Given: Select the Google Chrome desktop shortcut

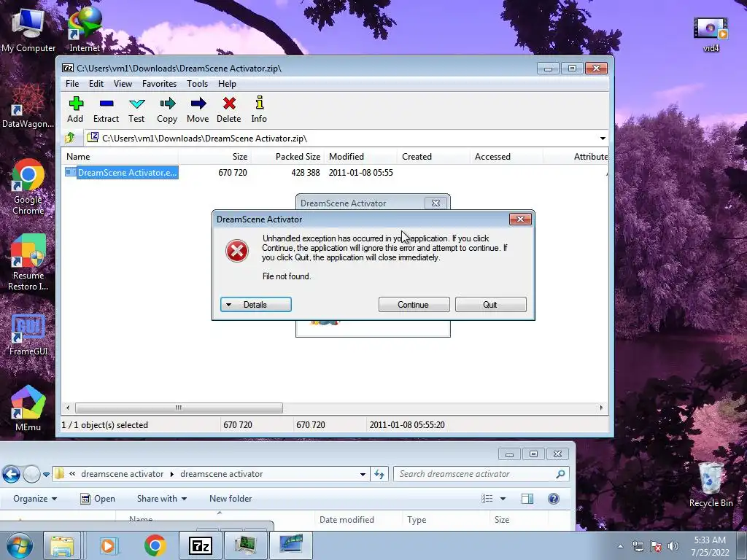Looking at the screenshot, I should pyautogui.click(x=28, y=187).
